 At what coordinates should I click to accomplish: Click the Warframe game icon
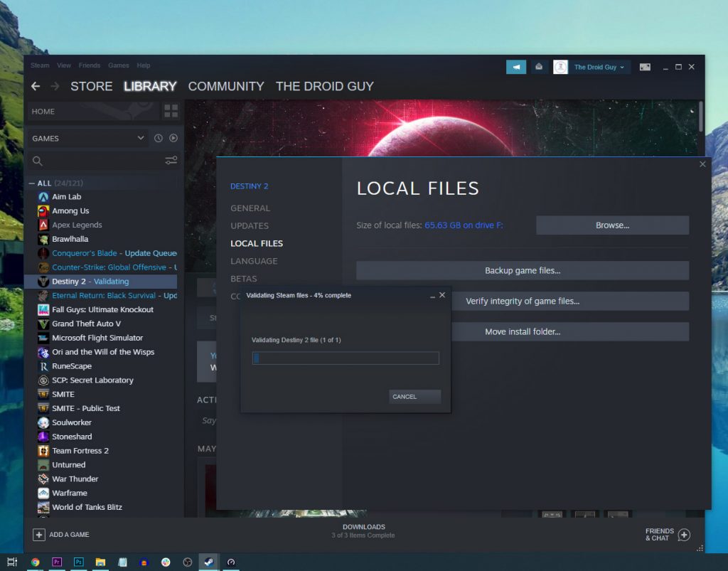coord(43,493)
